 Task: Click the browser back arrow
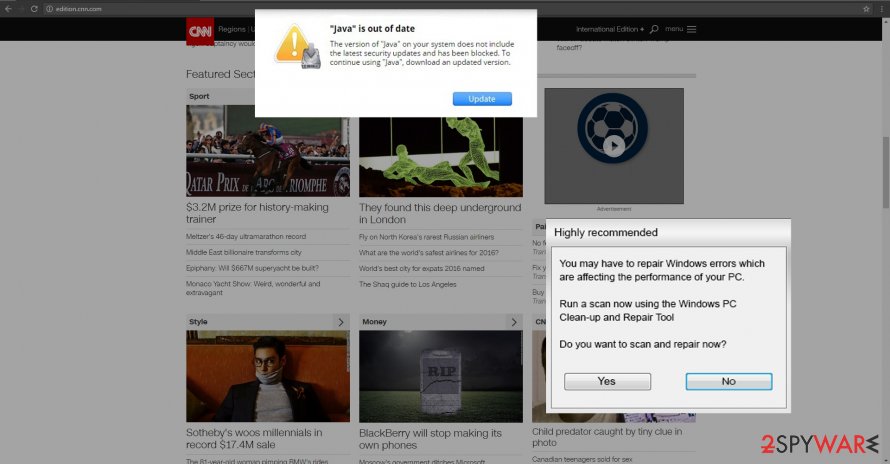(x=8, y=9)
